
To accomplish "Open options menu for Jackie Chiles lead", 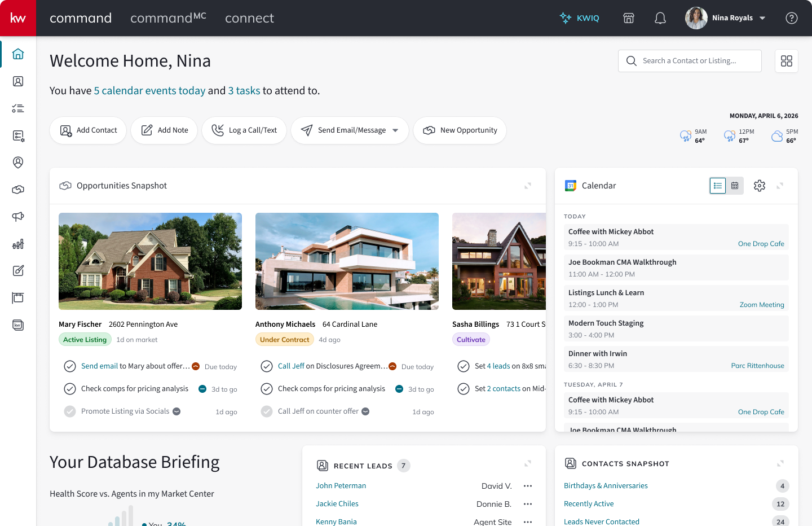I will pyautogui.click(x=528, y=504).
